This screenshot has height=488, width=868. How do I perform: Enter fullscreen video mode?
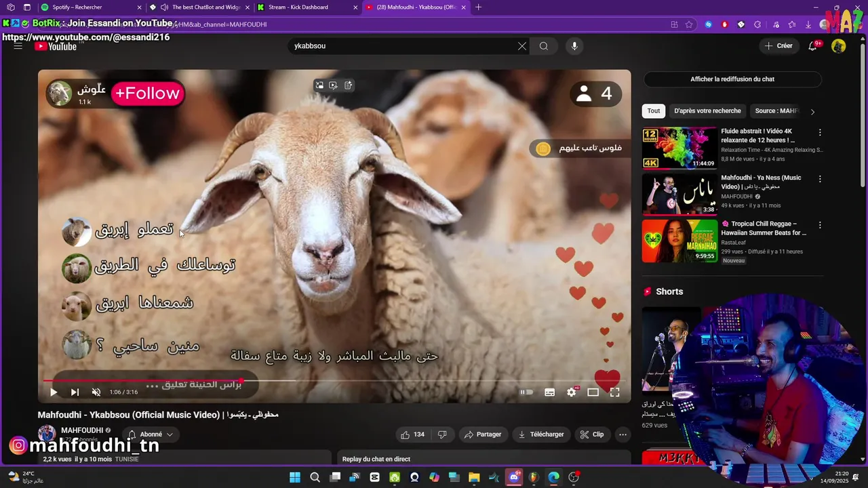coord(615,392)
